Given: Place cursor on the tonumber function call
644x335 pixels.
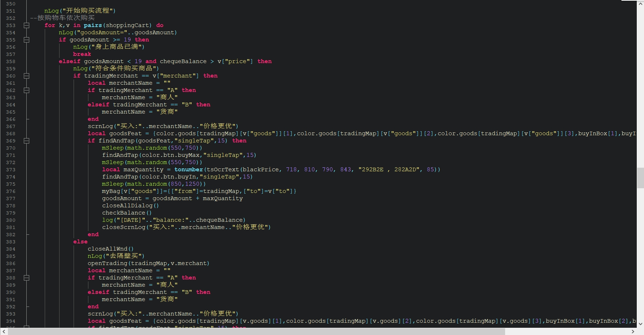Looking at the screenshot, I should tap(188, 169).
